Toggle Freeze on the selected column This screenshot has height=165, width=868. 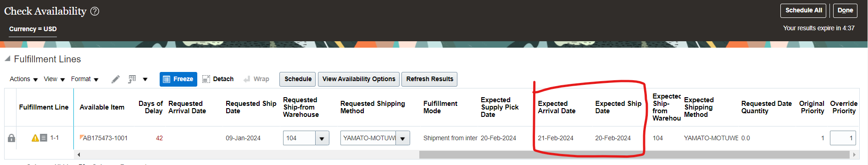tap(178, 79)
